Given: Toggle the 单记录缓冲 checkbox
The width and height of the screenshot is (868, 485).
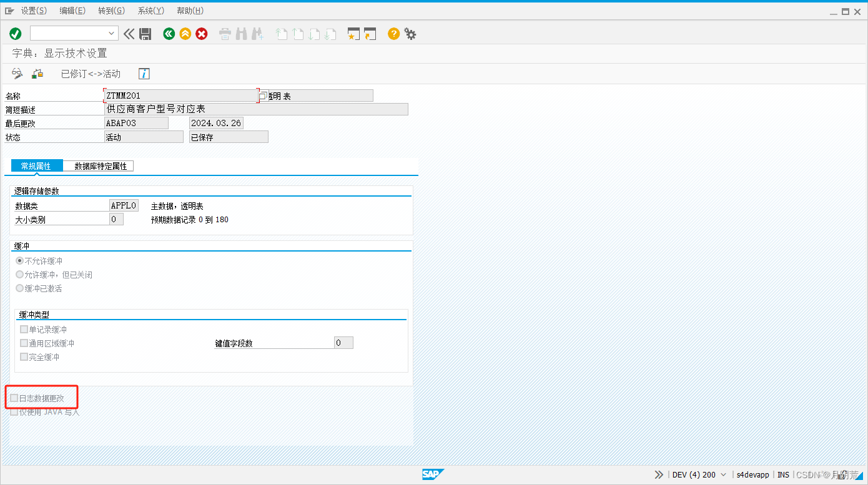Looking at the screenshot, I should [24, 330].
